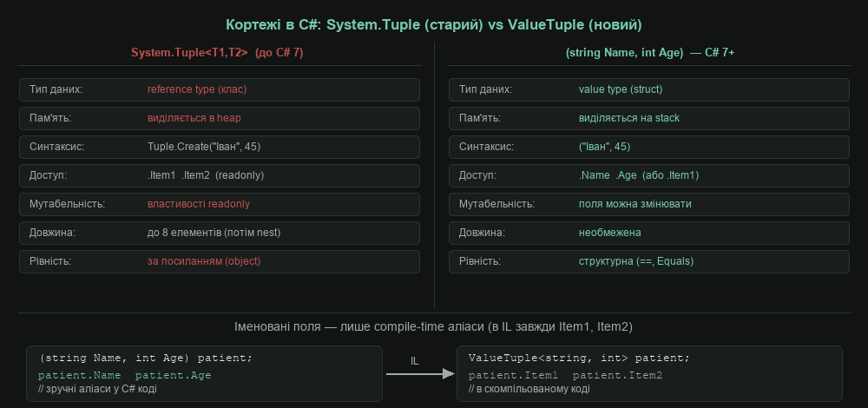Click 'властивості readonly' value

(199, 204)
